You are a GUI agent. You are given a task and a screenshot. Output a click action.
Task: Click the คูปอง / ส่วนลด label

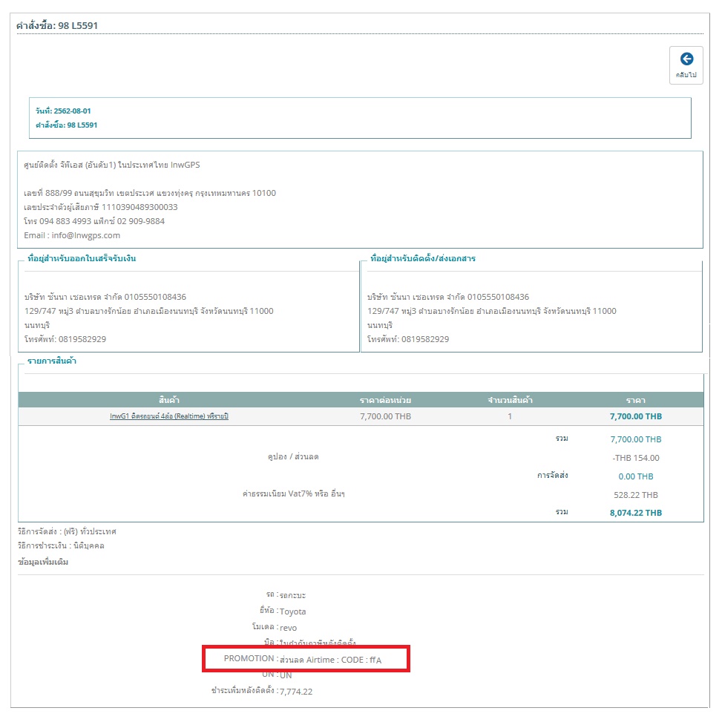coord(293,457)
